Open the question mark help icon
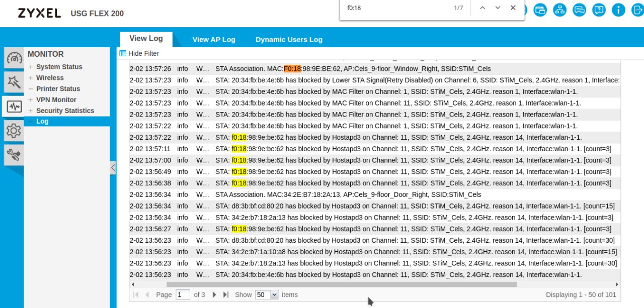 599,10
